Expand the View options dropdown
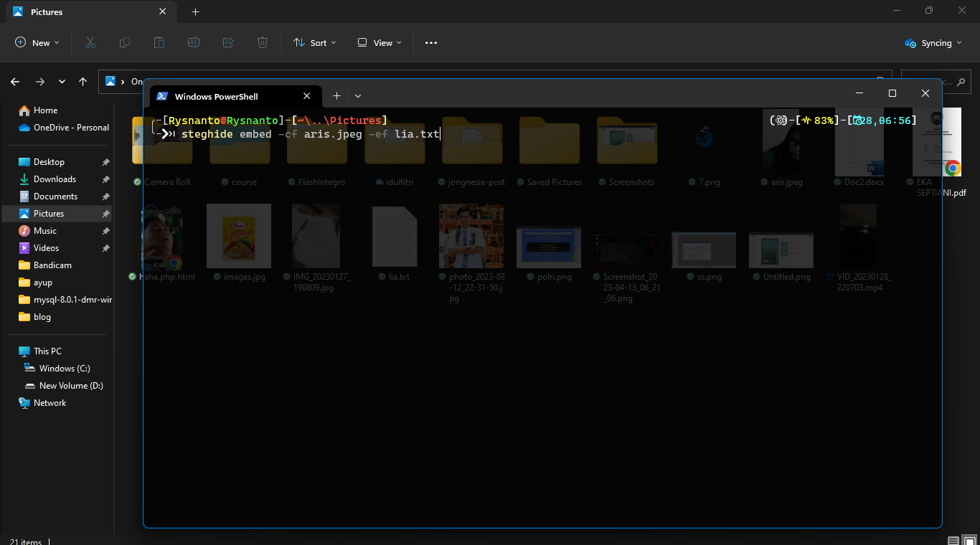This screenshot has width=980, height=545. pyautogui.click(x=380, y=43)
